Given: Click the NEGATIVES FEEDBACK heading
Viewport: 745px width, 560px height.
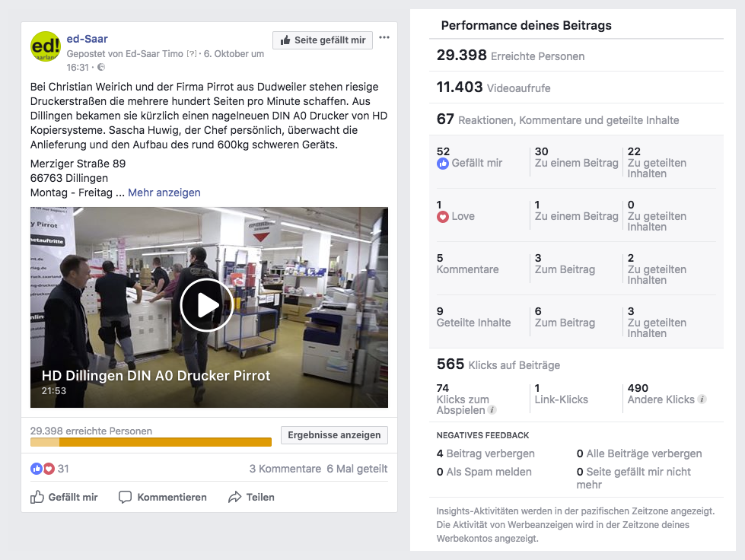Looking at the screenshot, I should pyautogui.click(x=482, y=435).
